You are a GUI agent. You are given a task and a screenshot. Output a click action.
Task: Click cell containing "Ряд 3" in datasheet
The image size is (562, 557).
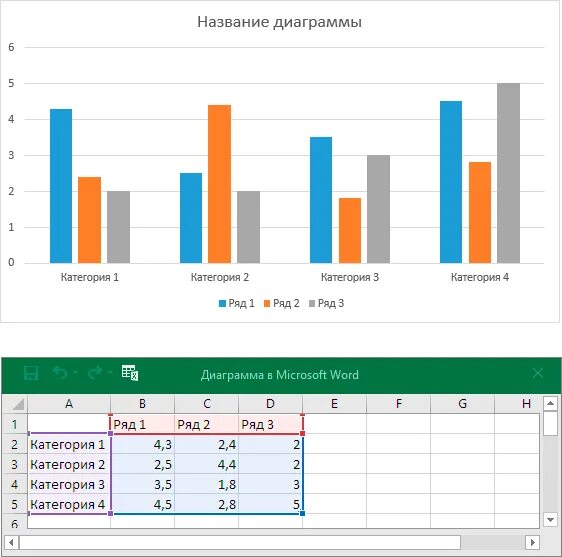(x=270, y=424)
